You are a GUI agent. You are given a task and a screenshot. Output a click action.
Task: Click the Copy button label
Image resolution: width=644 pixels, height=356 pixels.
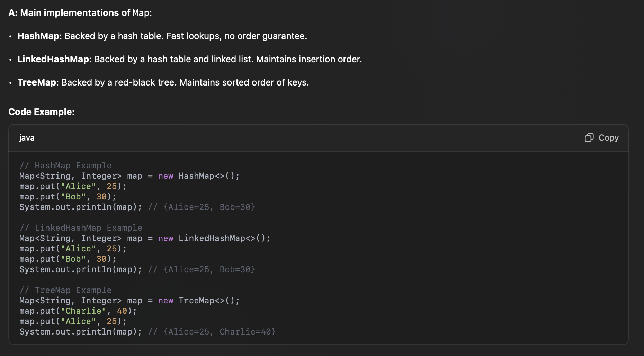coord(608,138)
